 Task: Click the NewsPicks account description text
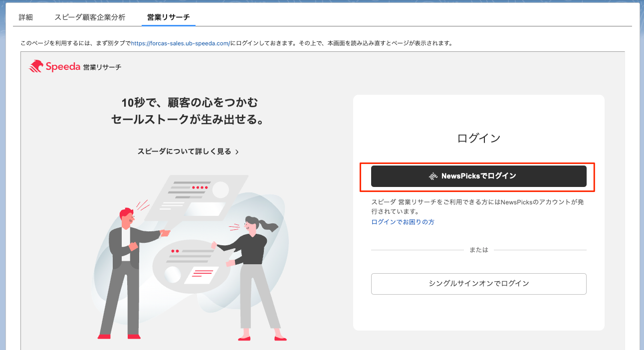click(x=474, y=206)
